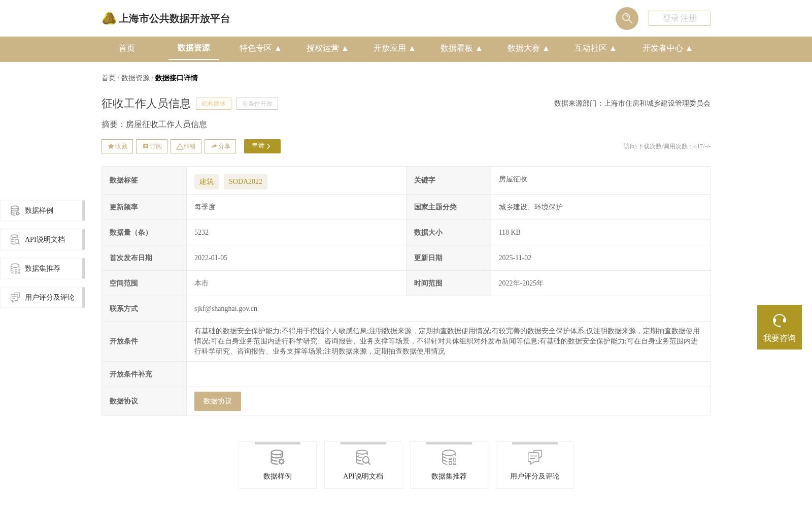Click the time range 2022年-2025年

521,283
